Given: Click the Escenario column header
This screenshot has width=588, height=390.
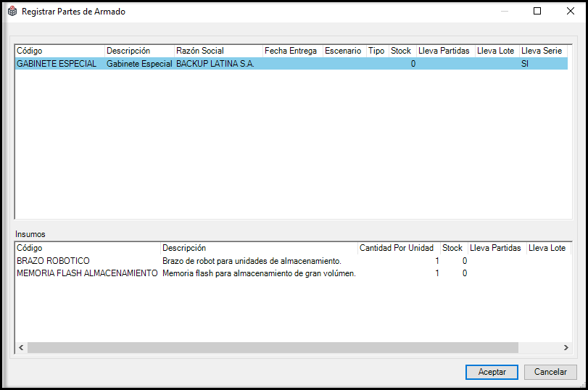Looking at the screenshot, I should pos(344,51).
